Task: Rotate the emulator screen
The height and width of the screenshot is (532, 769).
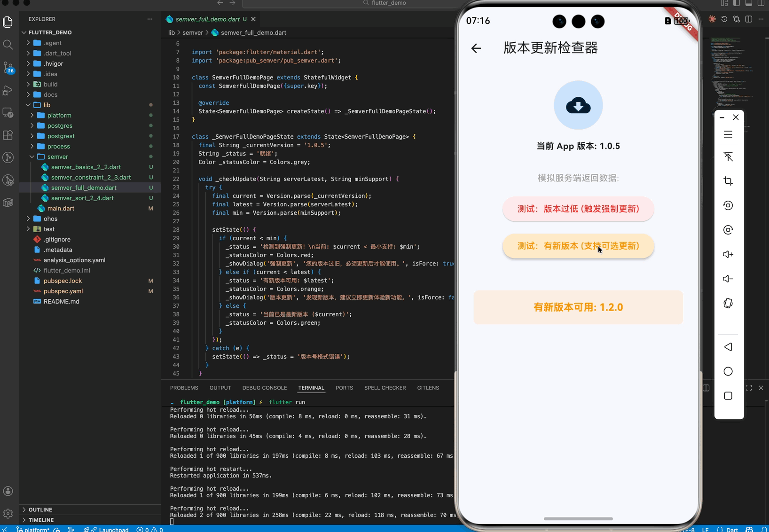Action: click(728, 303)
